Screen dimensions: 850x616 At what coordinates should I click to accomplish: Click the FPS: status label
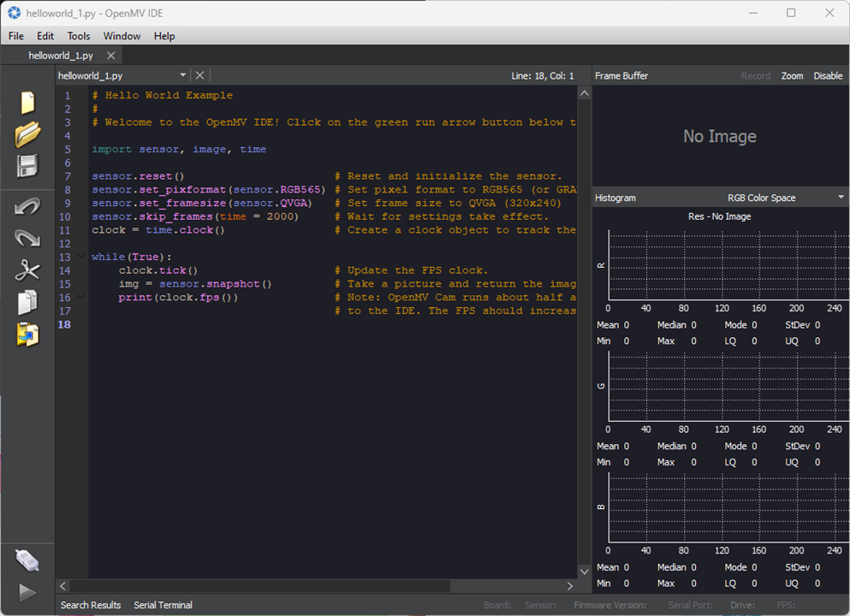click(x=786, y=605)
